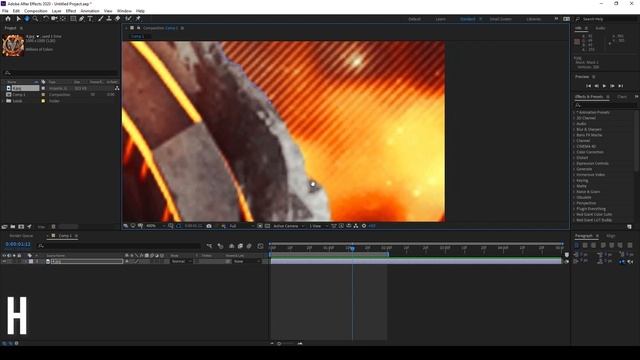Click the Interpret Footage icon in Project panel
The width and height of the screenshot is (640, 360).
tap(4, 227)
